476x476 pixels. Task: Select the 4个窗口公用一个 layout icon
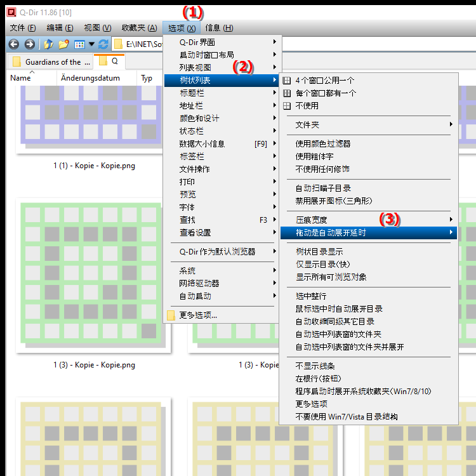pyautogui.click(x=287, y=81)
